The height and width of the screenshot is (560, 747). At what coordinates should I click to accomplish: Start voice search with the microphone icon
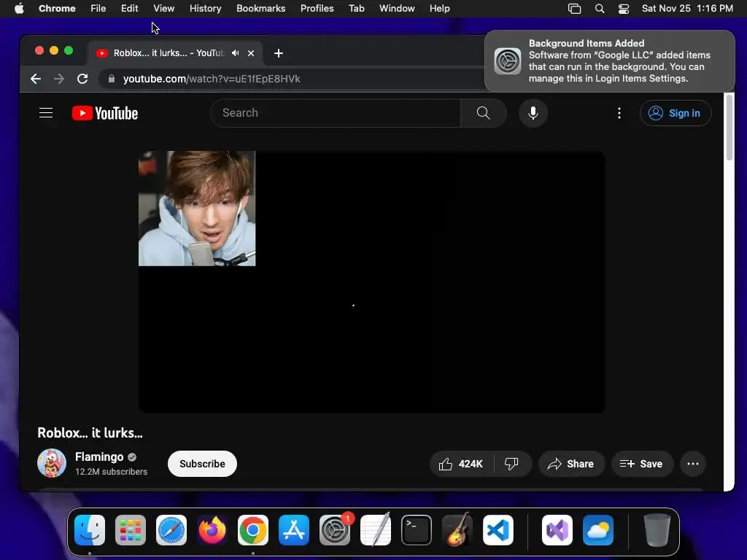[x=533, y=113]
